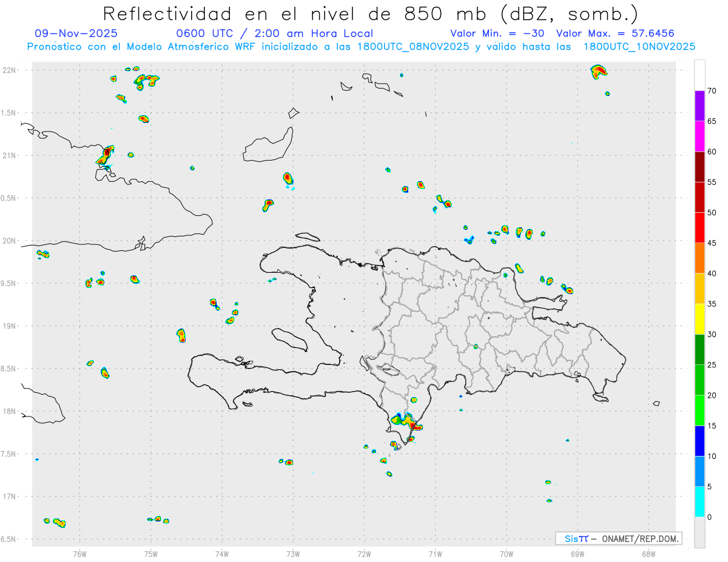Click the longitude axis label '71W'
The height and width of the screenshot is (562, 728).
[x=435, y=554]
